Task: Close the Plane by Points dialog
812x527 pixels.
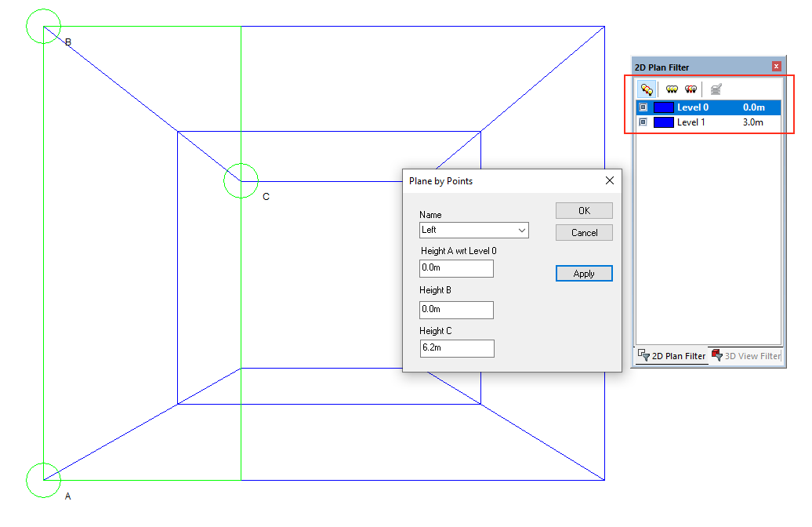Action: pos(610,180)
